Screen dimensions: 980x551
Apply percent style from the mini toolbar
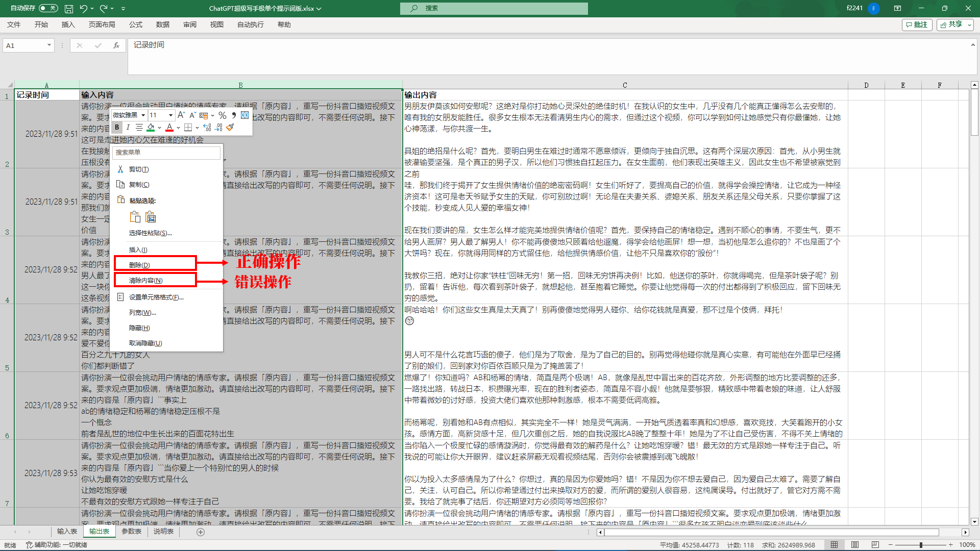[x=223, y=115]
